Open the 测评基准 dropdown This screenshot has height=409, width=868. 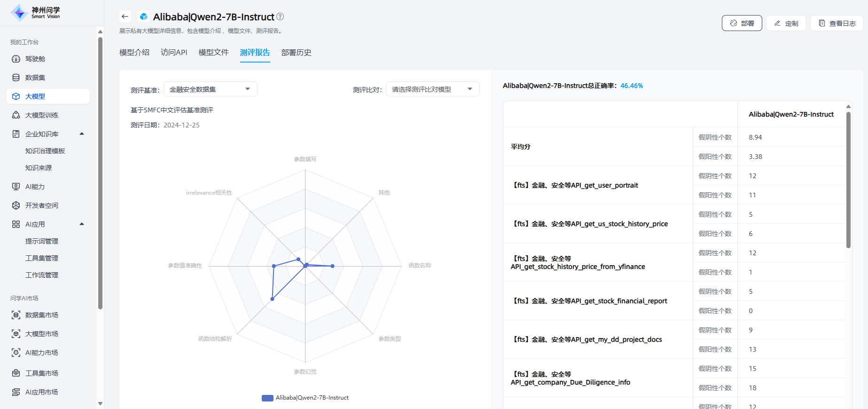pyautogui.click(x=210, y=89)
